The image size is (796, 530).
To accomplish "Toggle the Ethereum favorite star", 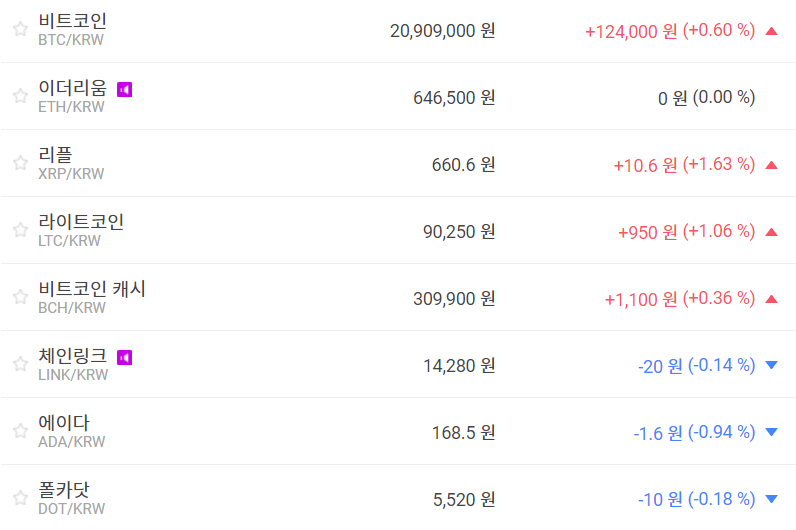I will click(x=20, y=96).
